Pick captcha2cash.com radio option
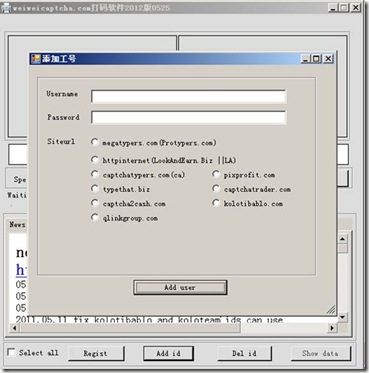The height and width of the screenshot is (373, 369). click(x=95, y=203)
